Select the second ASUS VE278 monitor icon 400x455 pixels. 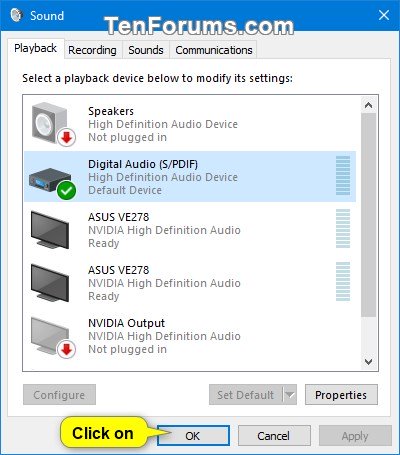(50, 283)
